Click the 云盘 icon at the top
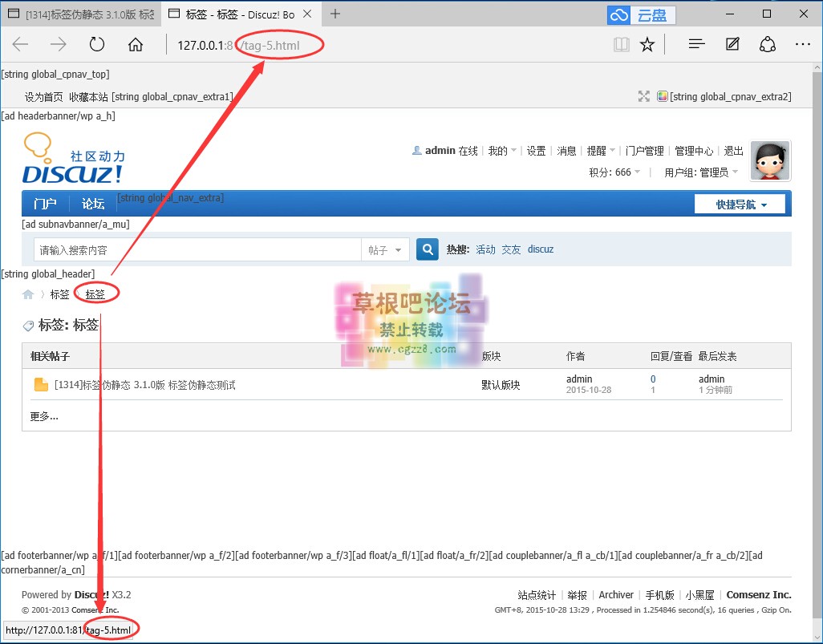Image resolution: width=823 pixels, height=644 pixels. point(618,14)
